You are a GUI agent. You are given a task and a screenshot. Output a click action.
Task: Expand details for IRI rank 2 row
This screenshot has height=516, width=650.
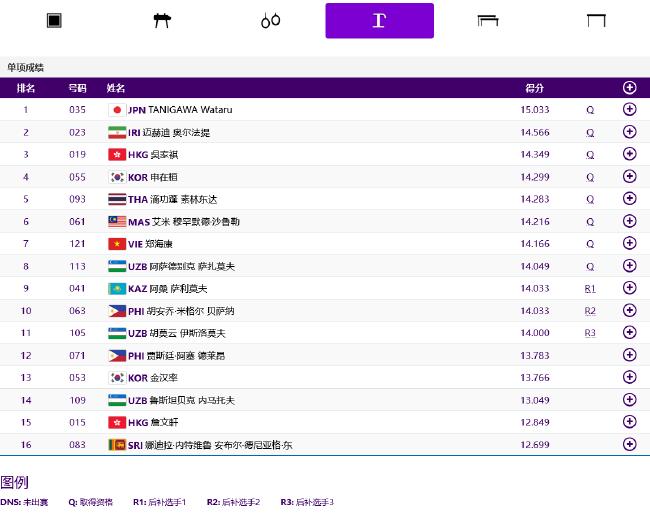[629, 132]
